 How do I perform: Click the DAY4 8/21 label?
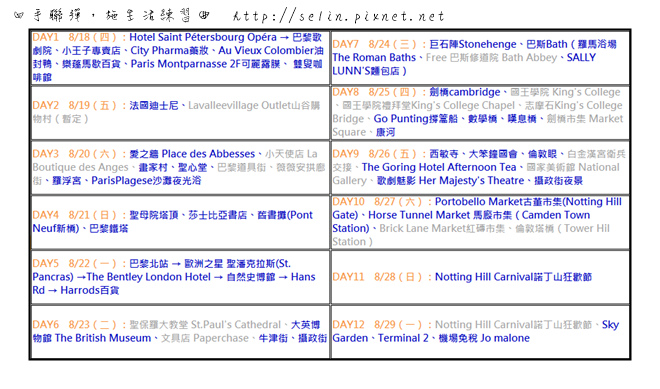pos(60,215)
